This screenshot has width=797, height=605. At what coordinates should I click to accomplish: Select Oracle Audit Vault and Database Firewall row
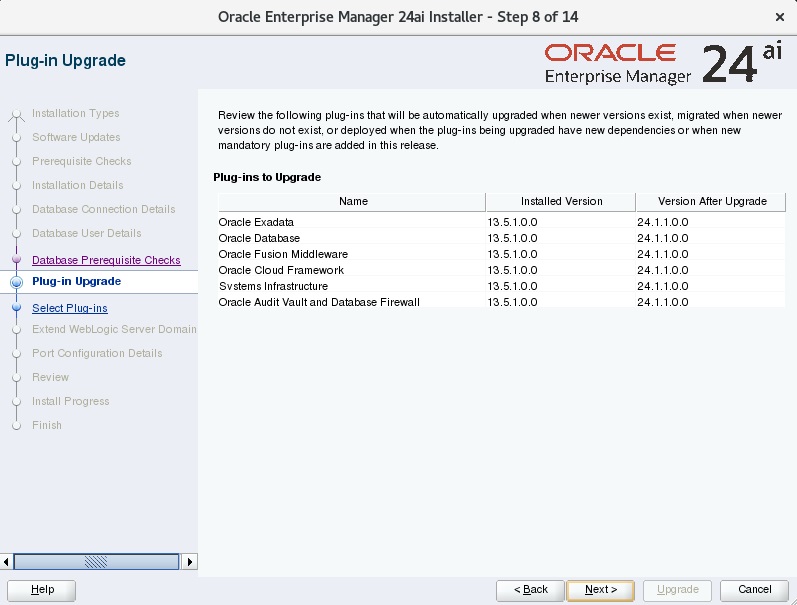pyautogui.click(x=502, y=302)
